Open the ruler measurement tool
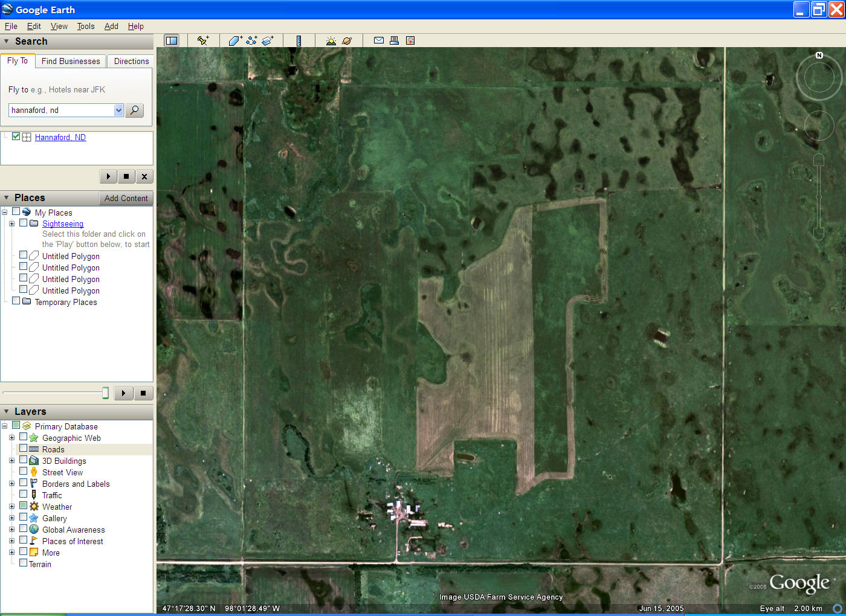846x616 pixels. [299, 40]
